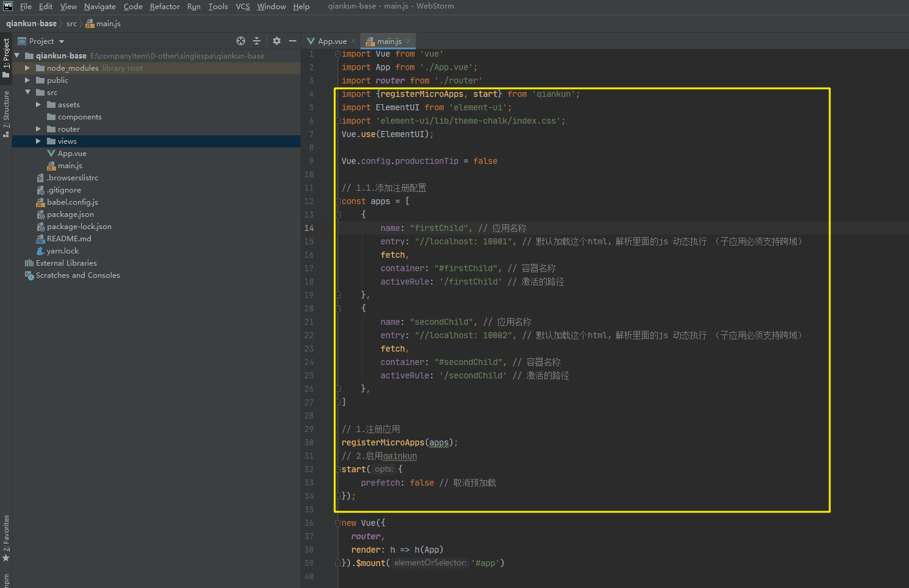Collapse the src folder
Screen dimensions: 909x588
coord(27,93)
